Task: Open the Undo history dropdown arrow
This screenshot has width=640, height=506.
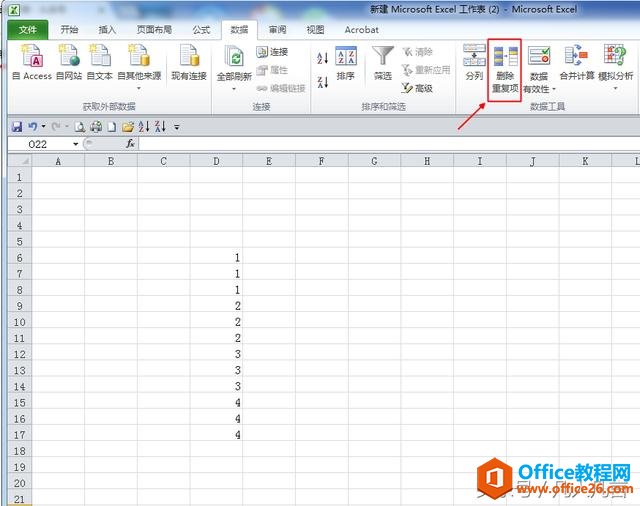Action: (x=44, y=126)
